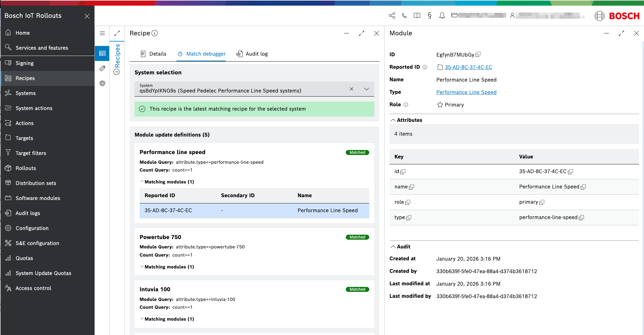Click the notifications bell icon
644x335 pixels.
(442, 16)
